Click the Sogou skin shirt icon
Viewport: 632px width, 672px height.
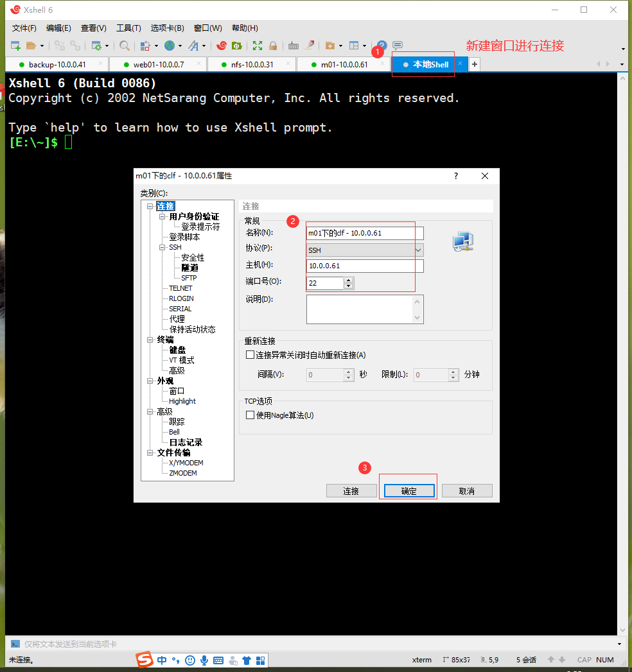pos(247,660)
